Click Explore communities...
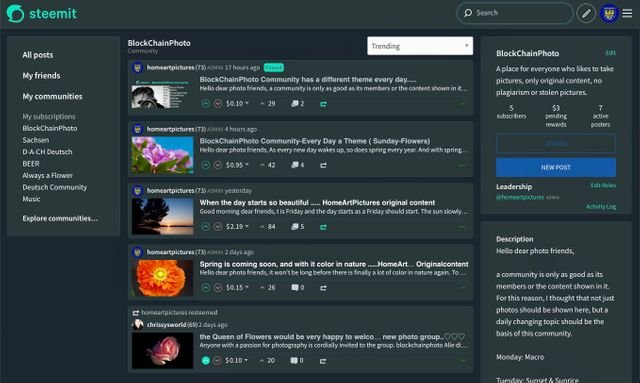 (x=60, y=218)
